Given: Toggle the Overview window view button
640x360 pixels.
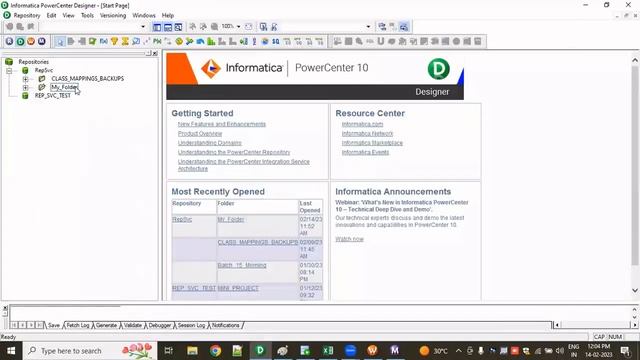Looking at the screenshot, I should pos(178,27).
